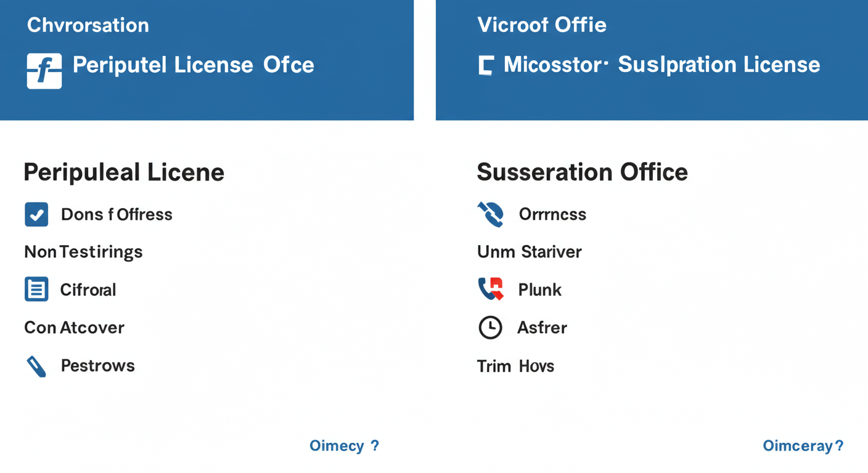Open the Oimecy ? link

344,446
